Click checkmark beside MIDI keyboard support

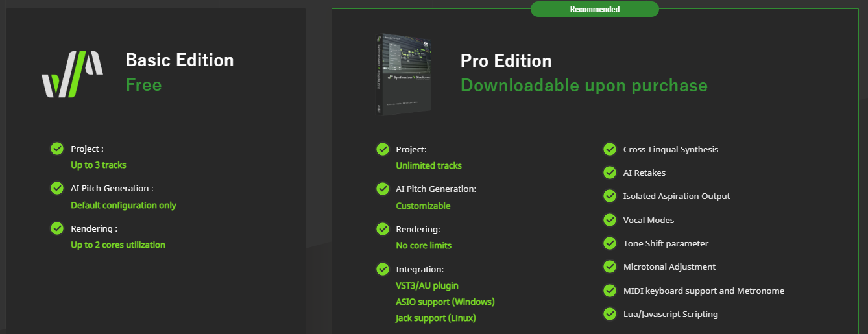[x=610, y=291]
